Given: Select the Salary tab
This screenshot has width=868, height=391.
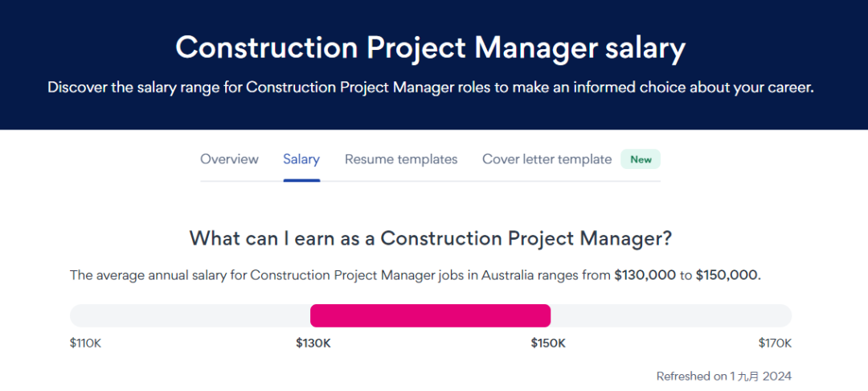Looking at the screenshot, I should pos(301,159).
